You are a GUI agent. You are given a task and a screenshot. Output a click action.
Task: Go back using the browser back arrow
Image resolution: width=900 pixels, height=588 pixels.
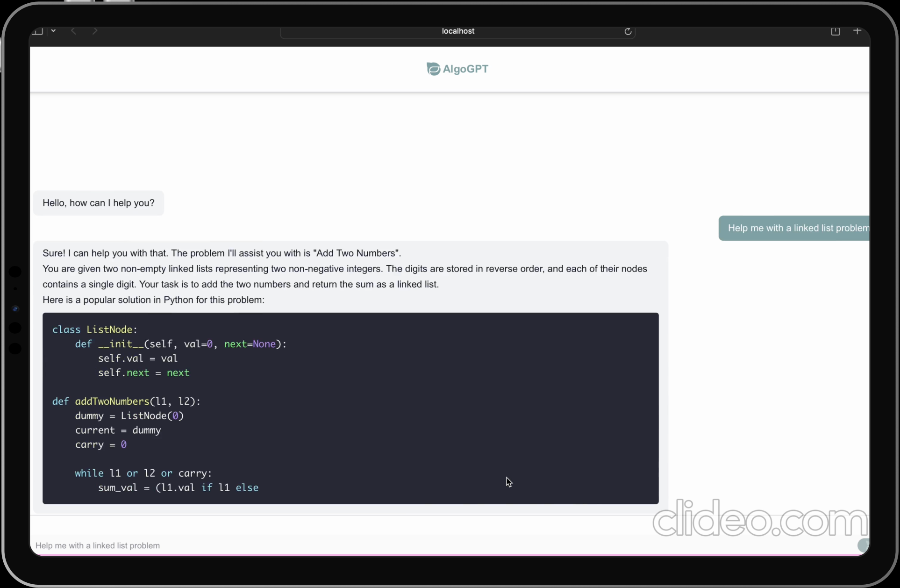(73, 31)
